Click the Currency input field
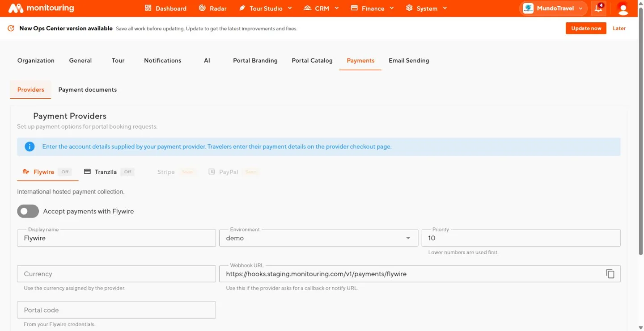The width and height of the screenshot is (644, 331). click(x=116, y=274)
